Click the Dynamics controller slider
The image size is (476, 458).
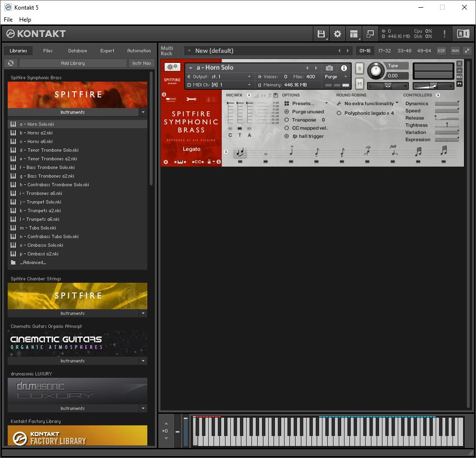447,104
